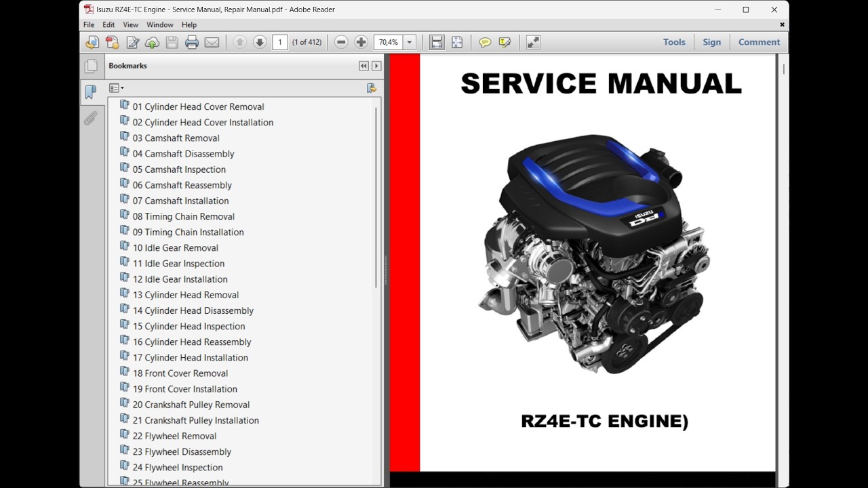
Task: Select bookmark 14 Cylinder Head Disassembly
Action: point(193,310)
